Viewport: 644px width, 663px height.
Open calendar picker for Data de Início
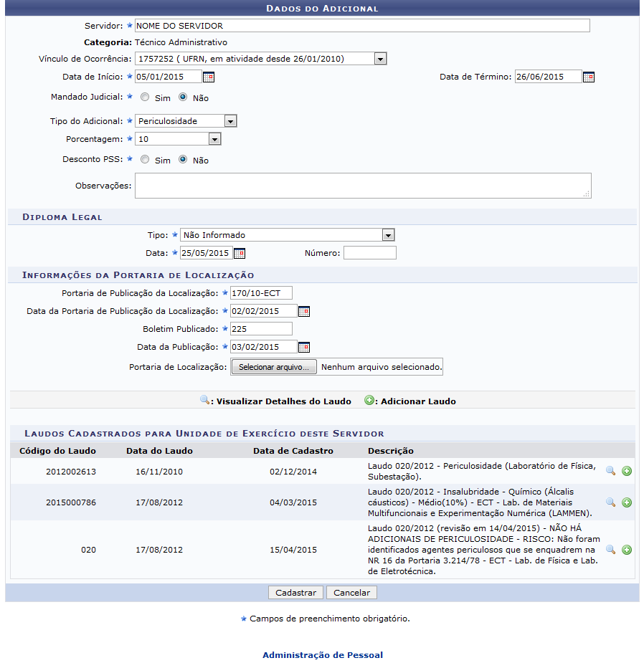209,77
